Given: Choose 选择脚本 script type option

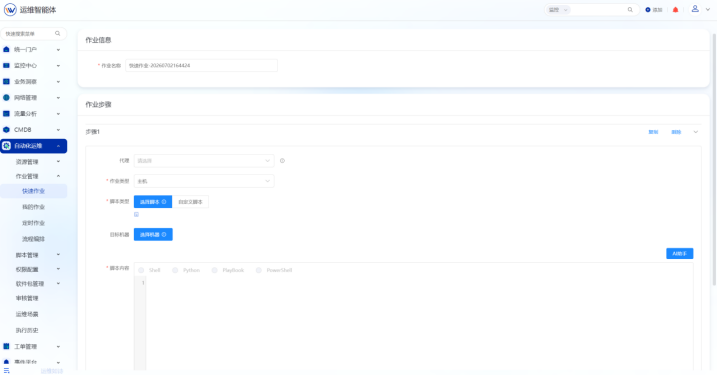Looking at the screenshot, I should [x=153, y=201].
